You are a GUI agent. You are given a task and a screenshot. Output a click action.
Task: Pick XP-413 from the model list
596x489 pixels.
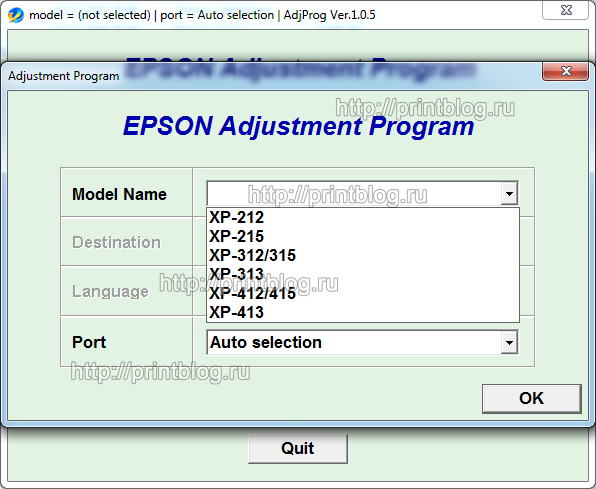(363, 313)
